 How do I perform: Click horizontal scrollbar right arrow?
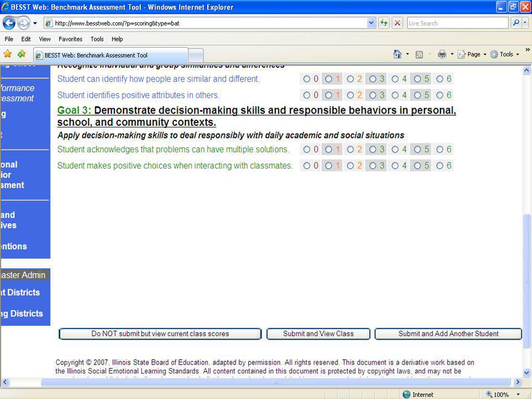[x=518, y=382]
